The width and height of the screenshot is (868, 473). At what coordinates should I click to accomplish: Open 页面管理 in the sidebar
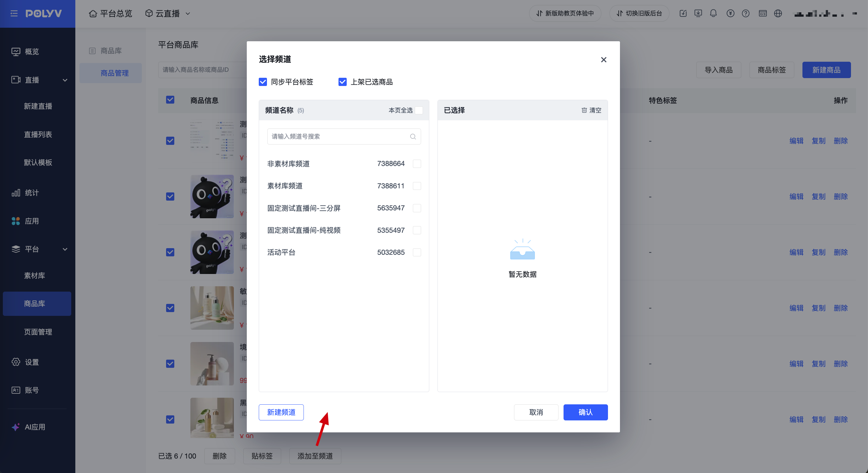(38, 332)
